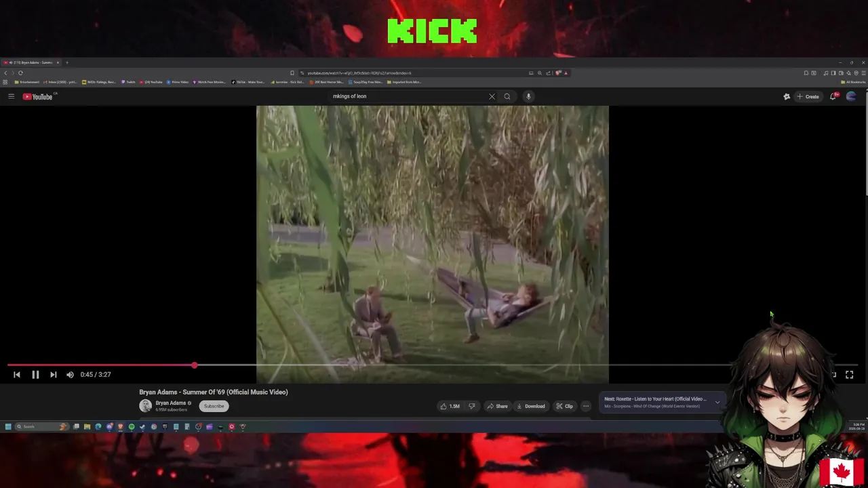The width and height of the screenshot is (868, 488).
Task: Open the browser share page icon
Action: 548,73
